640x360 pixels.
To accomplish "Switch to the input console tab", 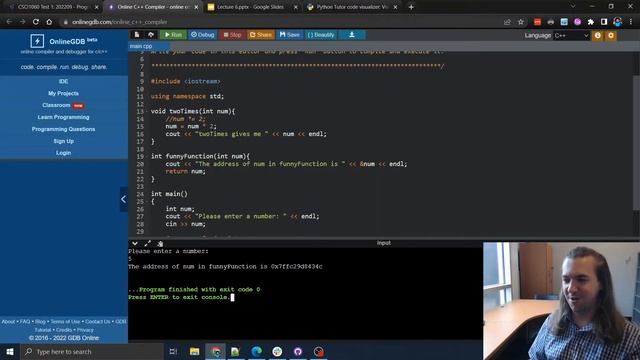I will 384,243.
